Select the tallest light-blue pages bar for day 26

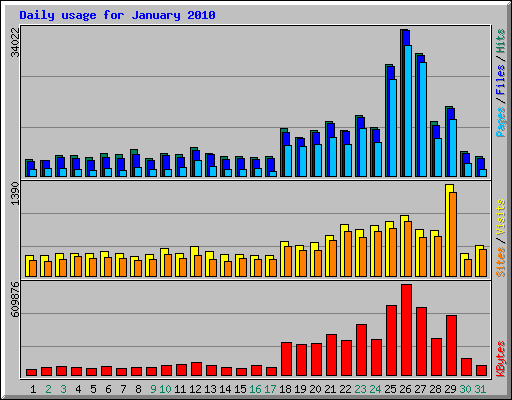408,111
